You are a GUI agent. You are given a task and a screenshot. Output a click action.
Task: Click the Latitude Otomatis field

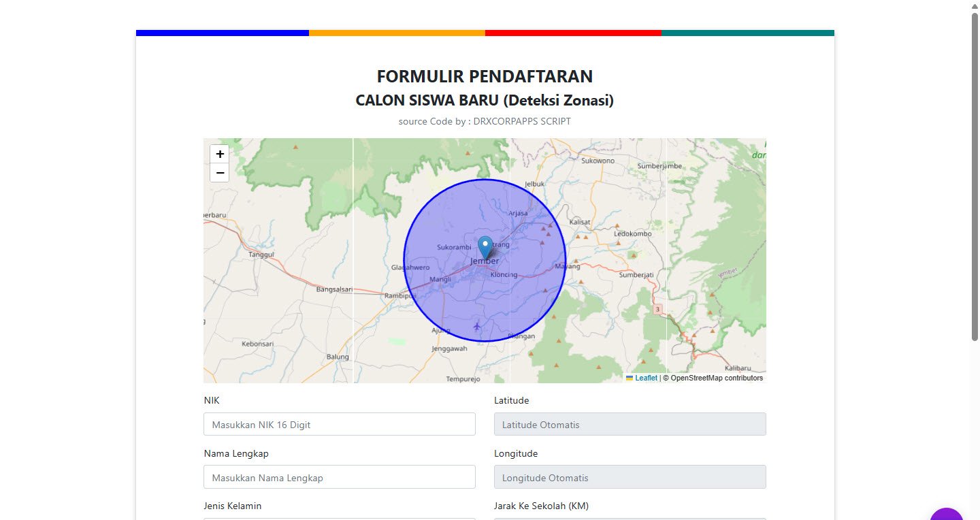tap(630, 424)
